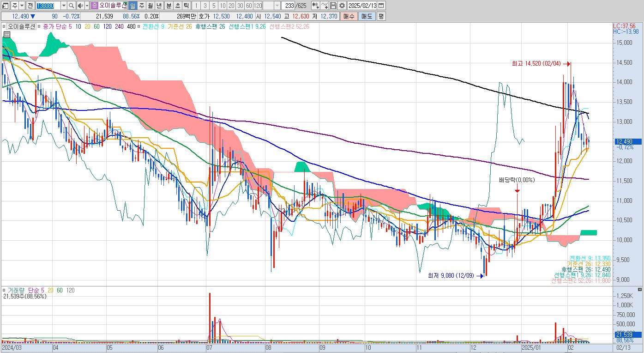Click the 기준선 26 indicator legend label
Screen dimensions: 644x353
(179, 26)
